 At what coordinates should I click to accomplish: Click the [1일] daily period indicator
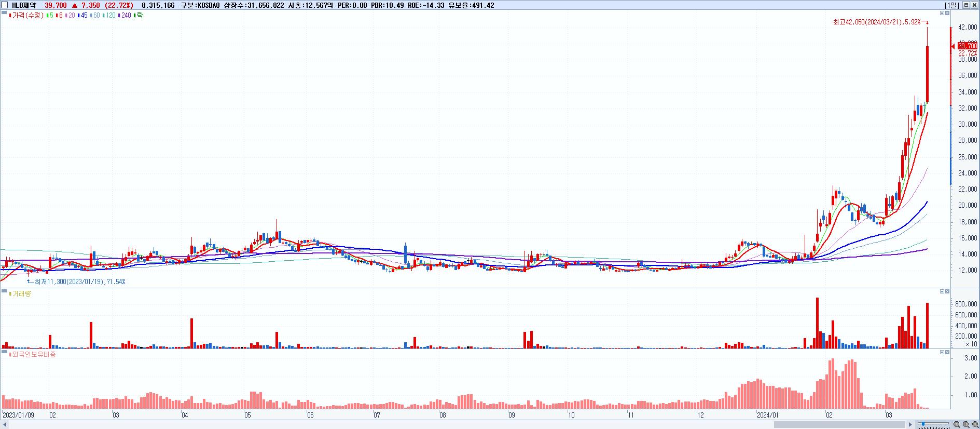[952, 5]
